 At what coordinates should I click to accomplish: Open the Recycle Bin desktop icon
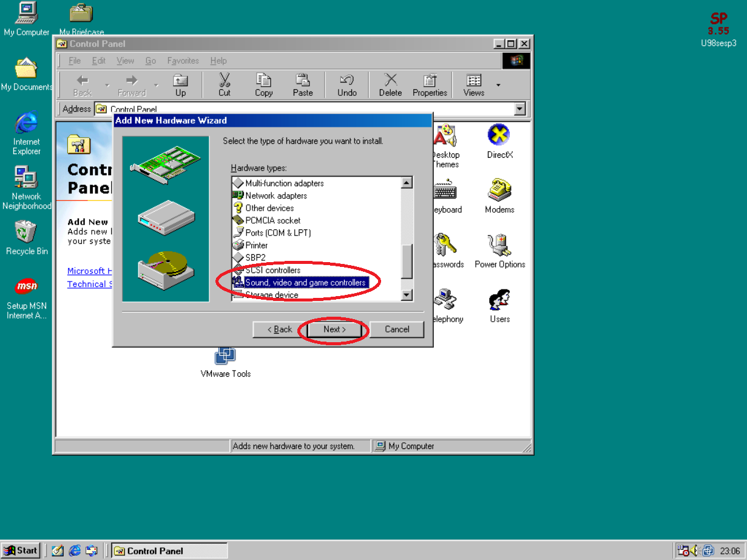click(x=26, y=233)
